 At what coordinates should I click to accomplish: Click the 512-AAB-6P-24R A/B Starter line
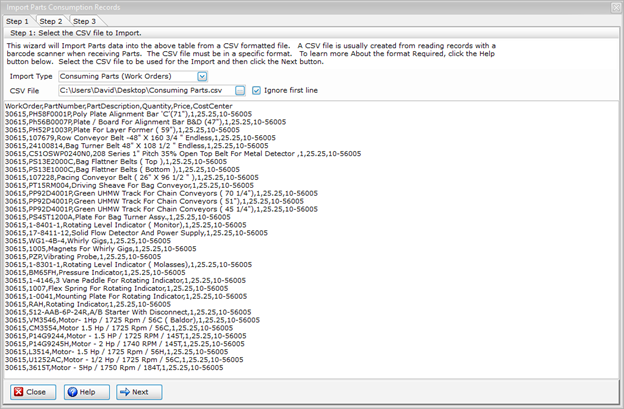pos(128,313)
